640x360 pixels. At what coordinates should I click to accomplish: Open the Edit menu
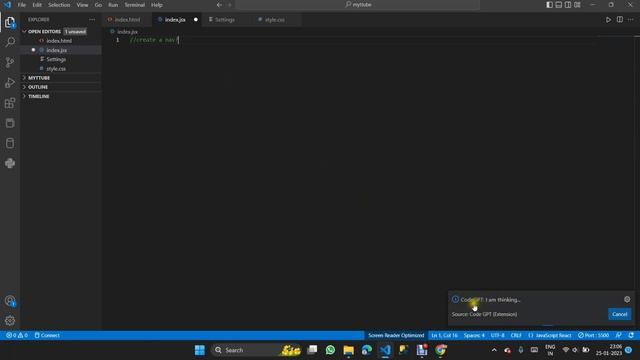(x=37, y=5)
